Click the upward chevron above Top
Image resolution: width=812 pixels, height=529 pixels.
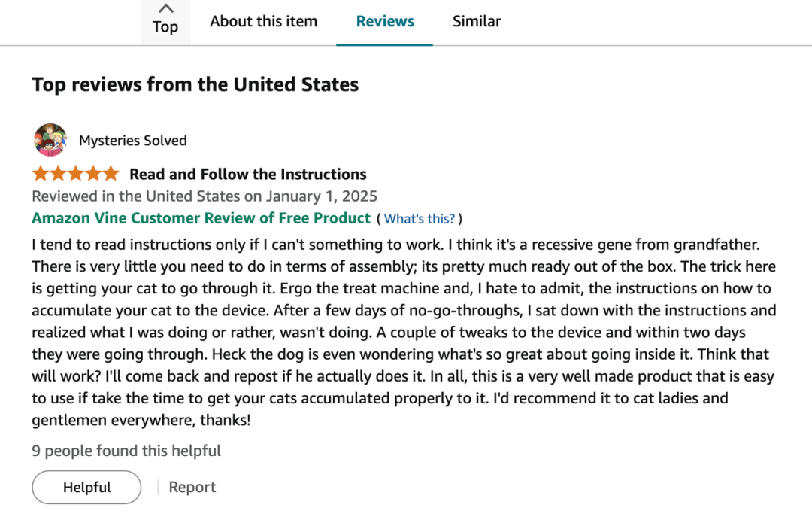pyautogui.click(x=165, y=8)
